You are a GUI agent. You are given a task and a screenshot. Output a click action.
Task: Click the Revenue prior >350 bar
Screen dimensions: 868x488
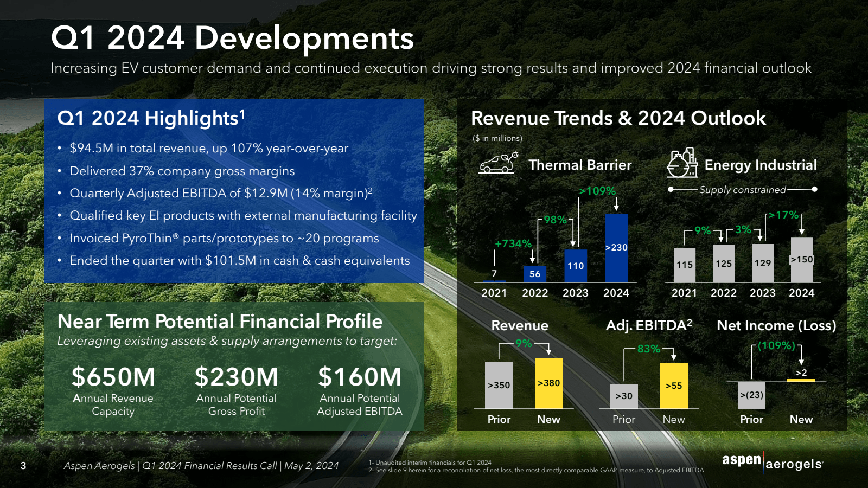pyautogui.click(x=499, y=385)
